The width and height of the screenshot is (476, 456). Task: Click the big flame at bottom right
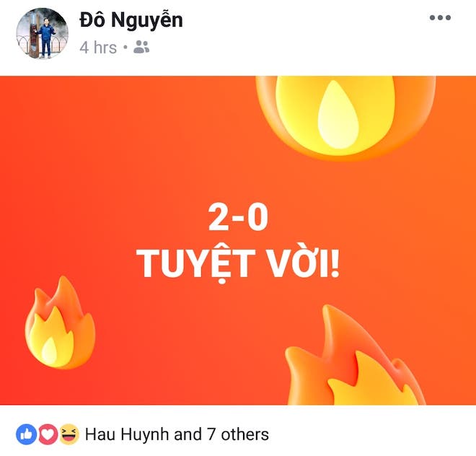point(355,356)
